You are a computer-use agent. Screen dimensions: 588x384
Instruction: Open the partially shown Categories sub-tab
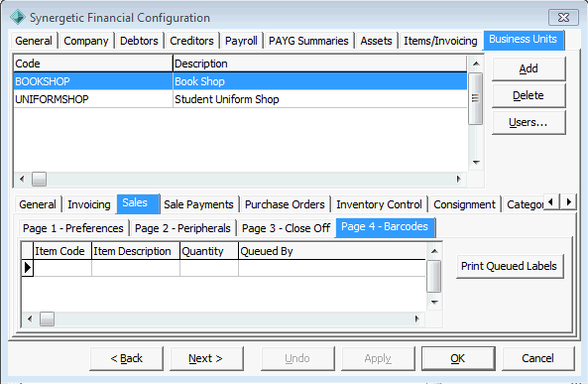click(x=525, y=204)
